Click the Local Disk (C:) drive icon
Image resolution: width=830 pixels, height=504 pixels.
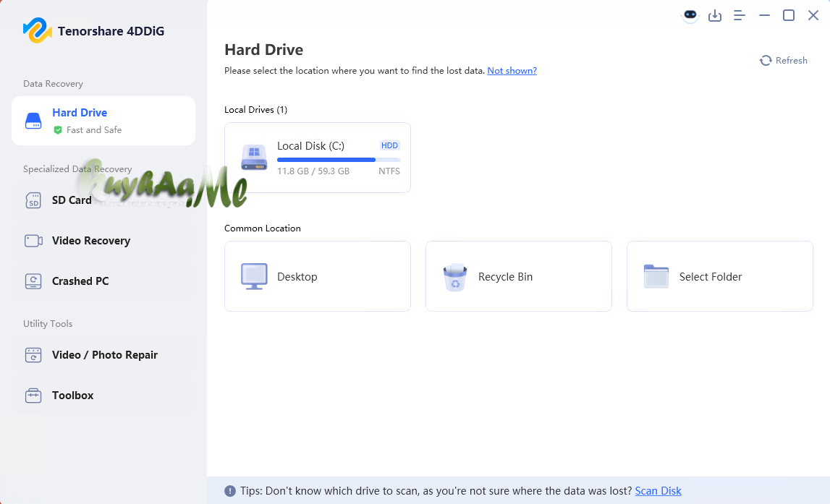(254, 158)
